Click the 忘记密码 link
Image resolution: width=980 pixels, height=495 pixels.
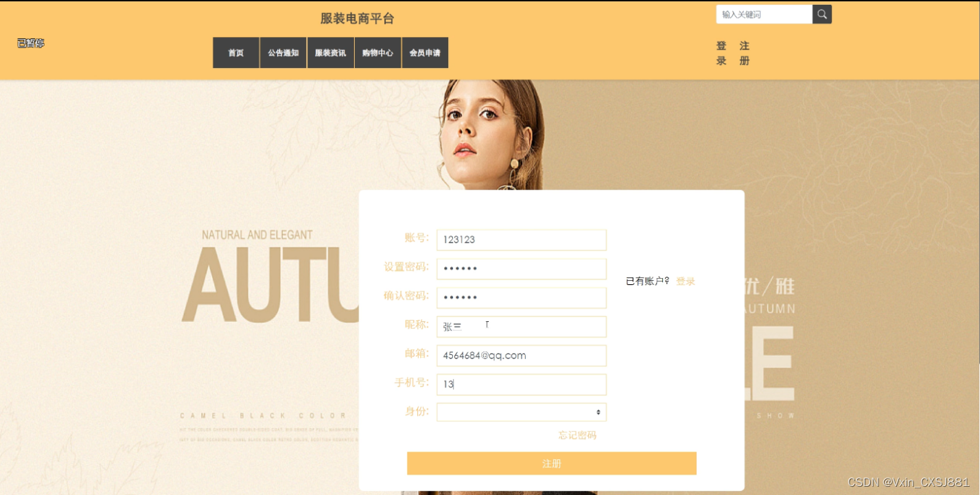click(577, 435)
